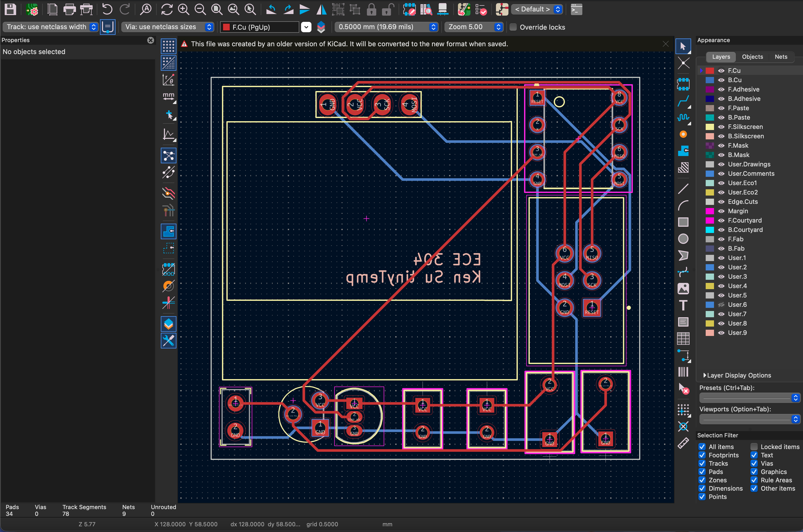Enable Locked items selection filter
The height and width of the screenshot is (532, 803).
[x=754, y=447]
